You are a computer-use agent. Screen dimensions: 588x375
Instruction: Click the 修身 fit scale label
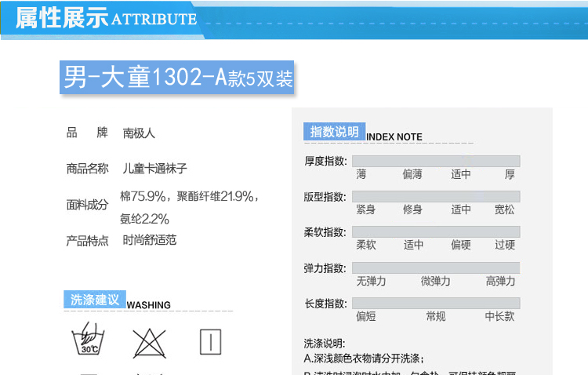click(x=412, y=209)
